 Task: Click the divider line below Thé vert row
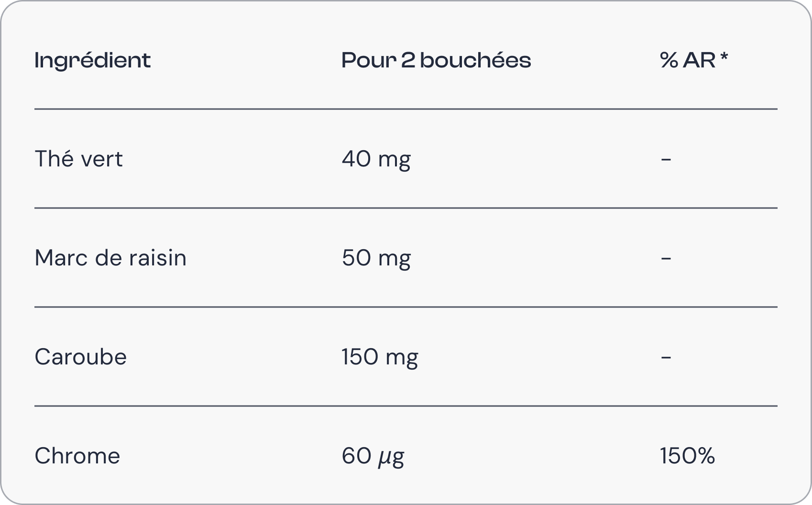[406, 208]
